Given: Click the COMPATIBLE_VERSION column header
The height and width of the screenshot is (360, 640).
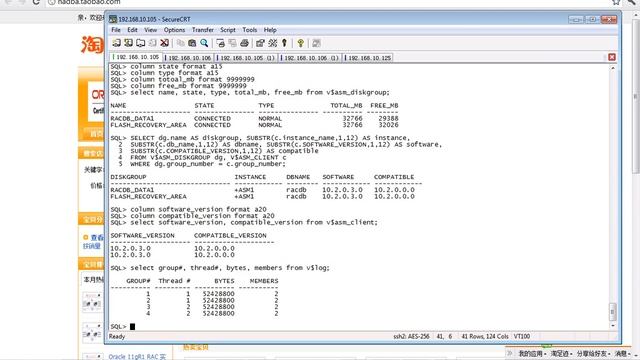Looking at the screenshot, I should [230, 236].
